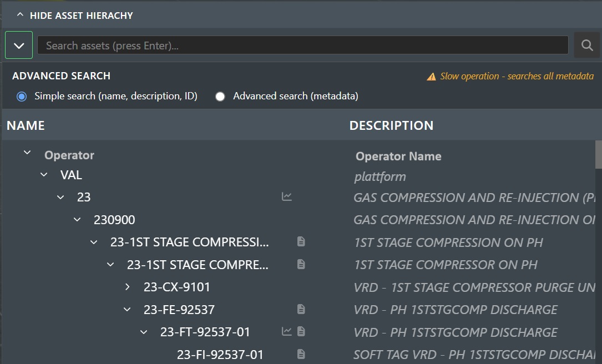Select the 23-1ST STAGE COMPRESSI... asset name
This screenshot has width=602, height=364.
point(189,242)
